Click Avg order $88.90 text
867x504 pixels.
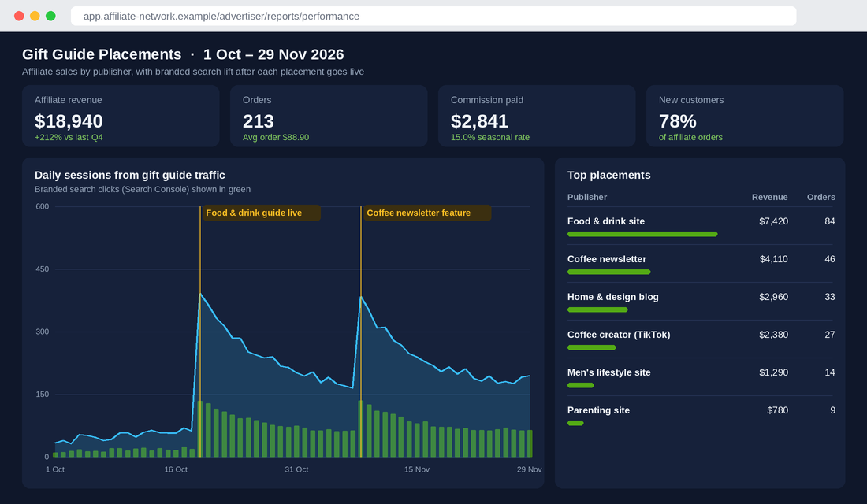coord(276,137)
